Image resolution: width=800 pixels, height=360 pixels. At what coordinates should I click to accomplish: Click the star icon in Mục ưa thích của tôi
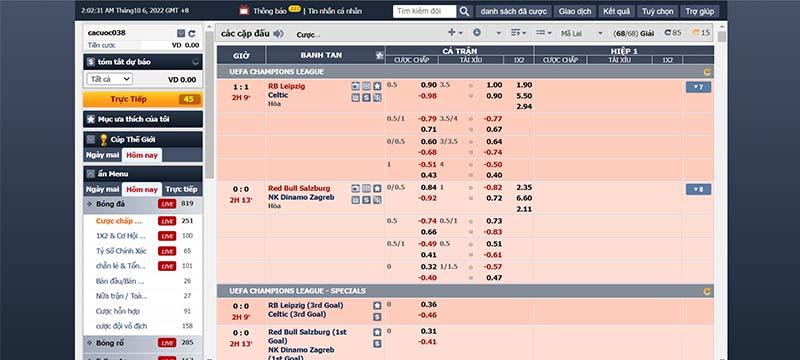coord(91,119)
